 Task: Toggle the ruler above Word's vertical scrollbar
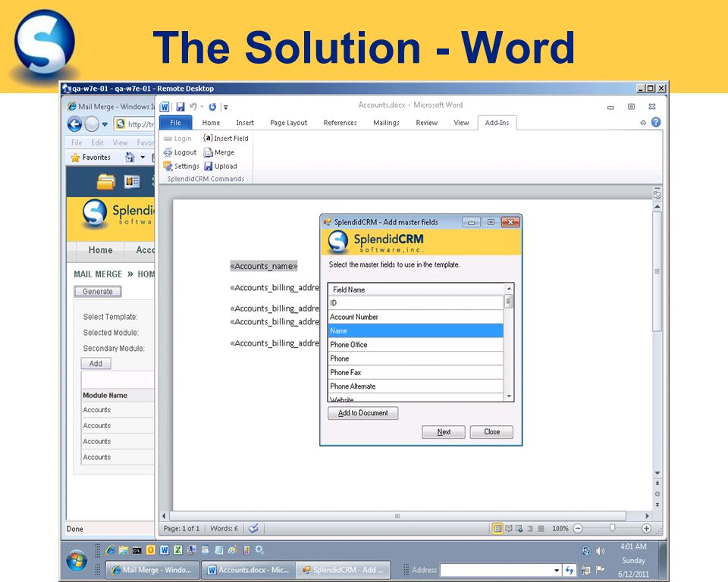tap(657, 195)
